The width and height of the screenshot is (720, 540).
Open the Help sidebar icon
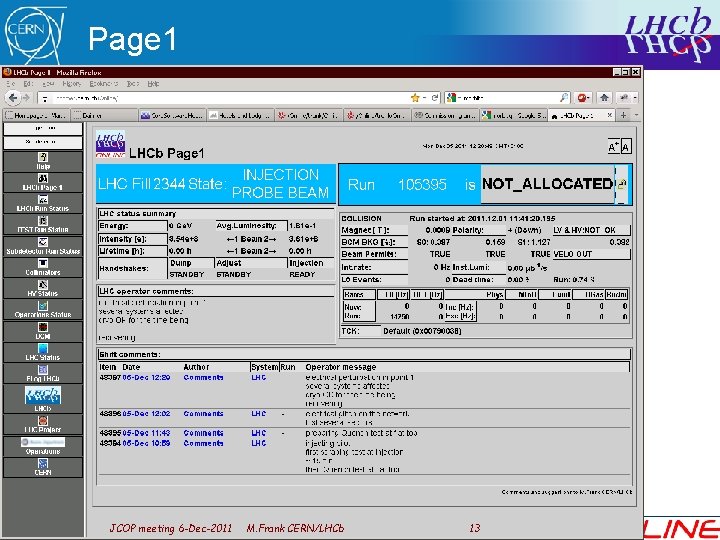(x=43, y=161)
